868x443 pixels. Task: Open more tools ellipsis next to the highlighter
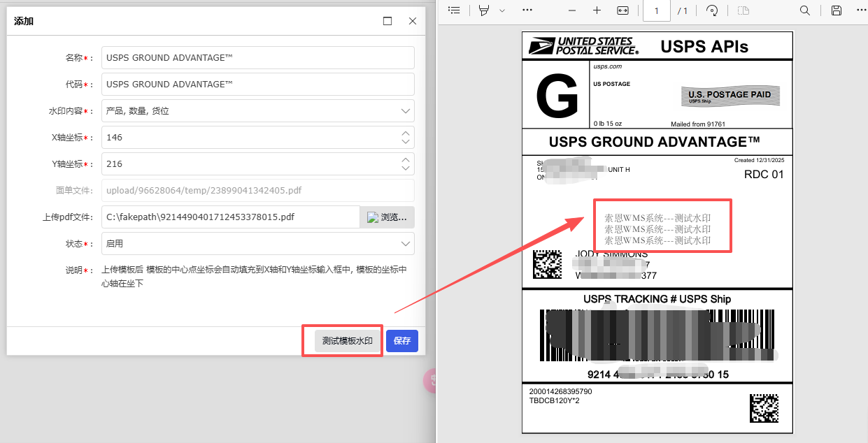527,10
